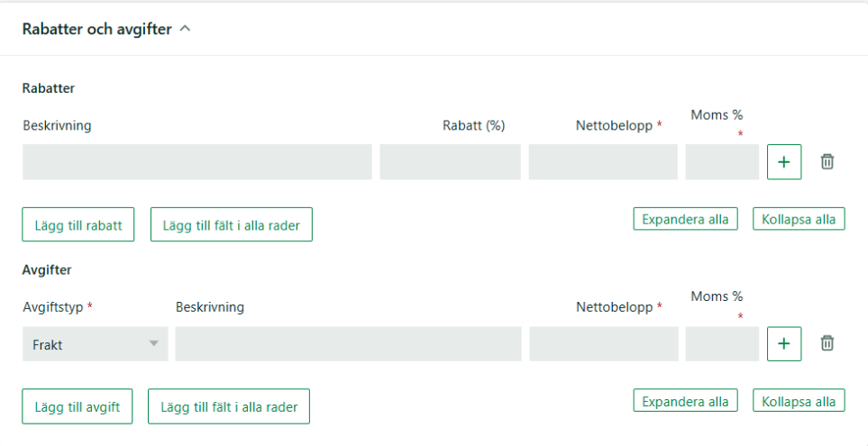Image resolution: width=868 pixels, height=446 pixels.
Task: Open the Avgiftstyp dropdown showing Frakt
Action: (x=96, y=344)
